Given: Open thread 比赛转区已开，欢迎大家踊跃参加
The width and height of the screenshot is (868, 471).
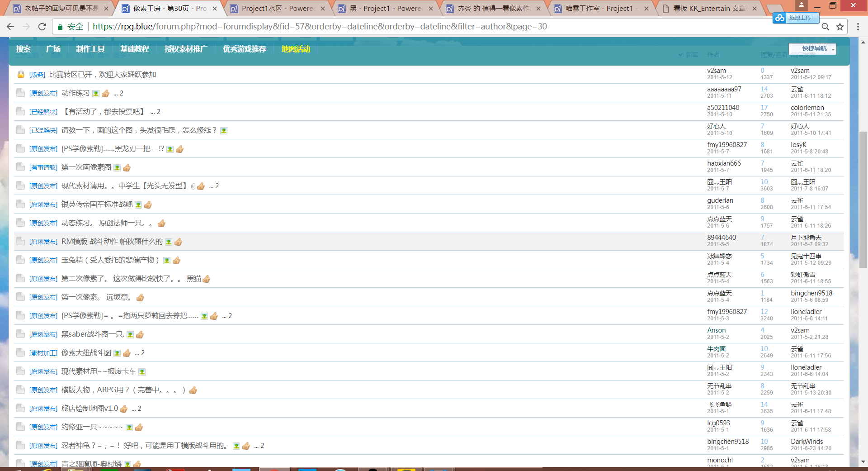Looking at the screenshot, I should (103, 75).
